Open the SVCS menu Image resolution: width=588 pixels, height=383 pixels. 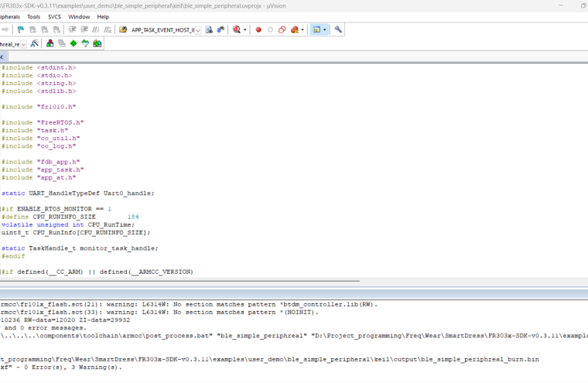[54, 16]
